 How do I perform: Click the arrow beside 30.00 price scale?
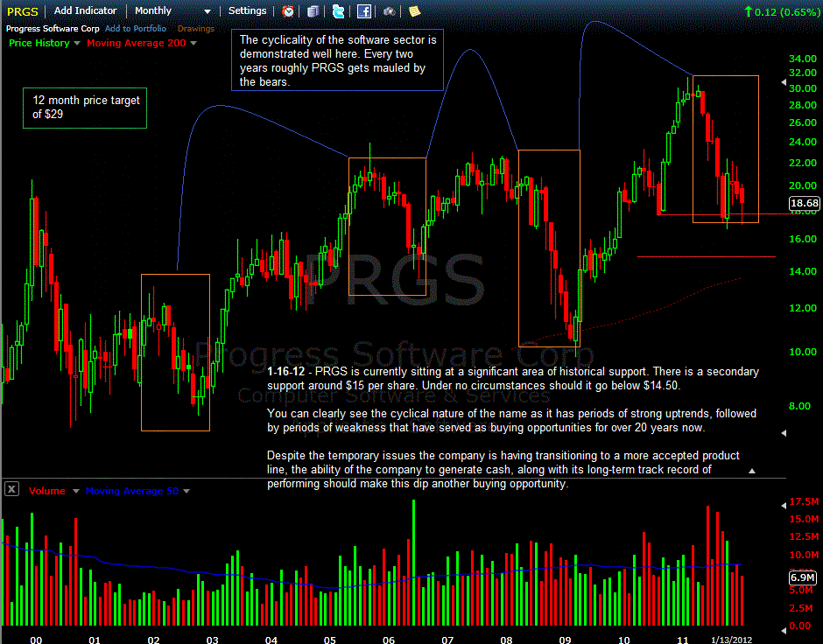pos(784,82)
